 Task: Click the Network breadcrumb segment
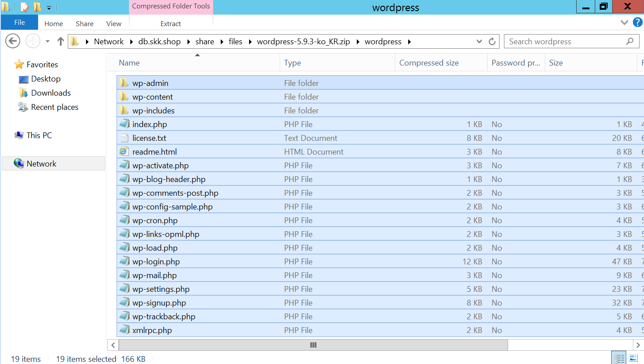[x=109, y=42]
